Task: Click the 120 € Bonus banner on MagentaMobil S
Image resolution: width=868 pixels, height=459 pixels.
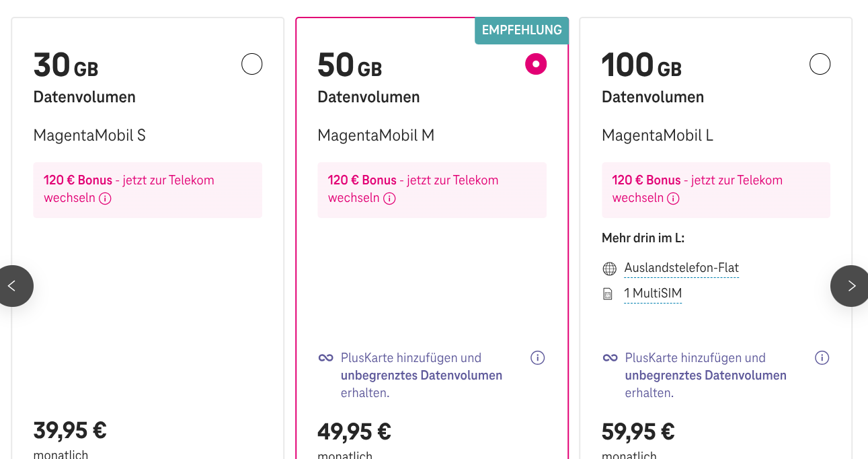Action: (x=147, y=189)
